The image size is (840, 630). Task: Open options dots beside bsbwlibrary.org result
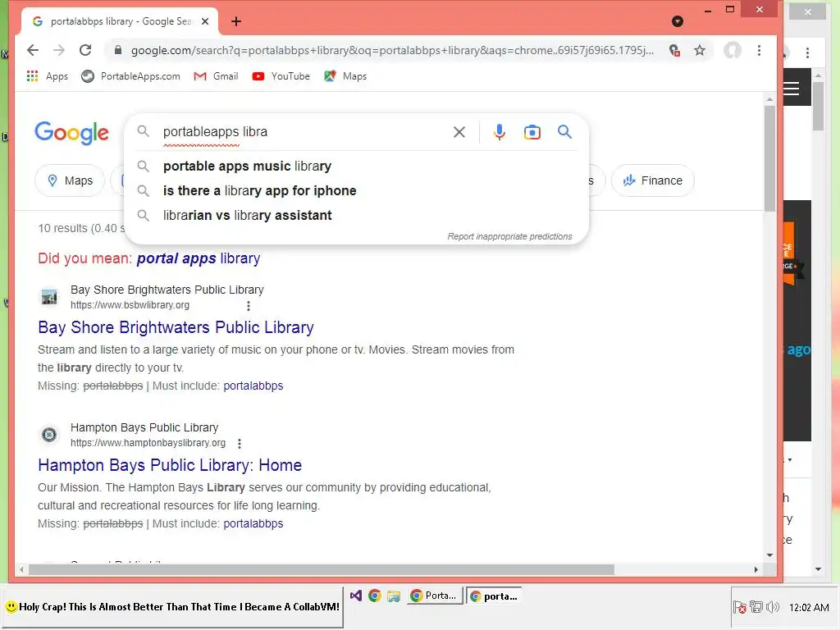click(248, 306)
